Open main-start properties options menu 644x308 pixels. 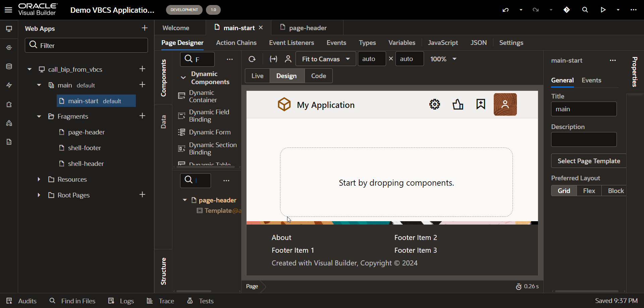coord(613,60)
